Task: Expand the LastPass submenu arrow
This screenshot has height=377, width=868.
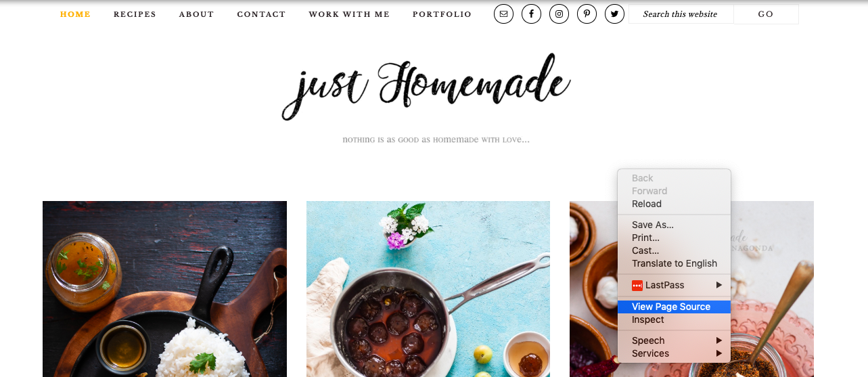Action: click(719, 286)
